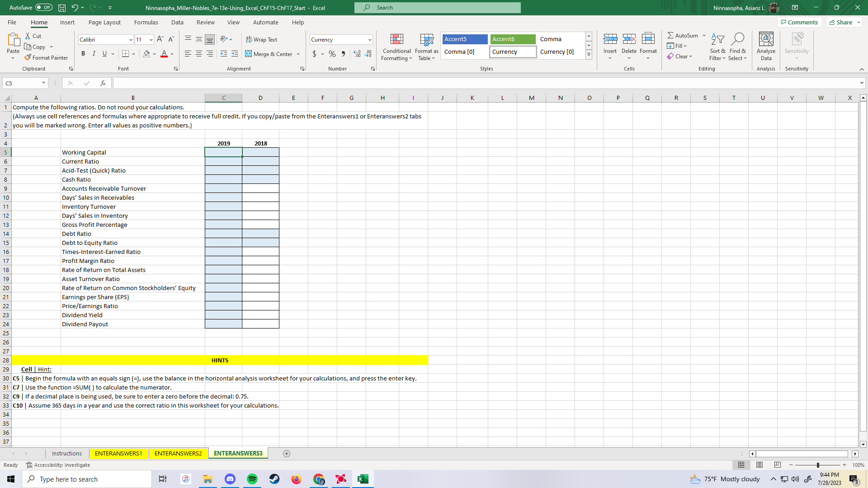Expand the Name Box dropdown arrow
Viewport: 868px width, 488px height.
pyautogui.click(x=43, y=83)
